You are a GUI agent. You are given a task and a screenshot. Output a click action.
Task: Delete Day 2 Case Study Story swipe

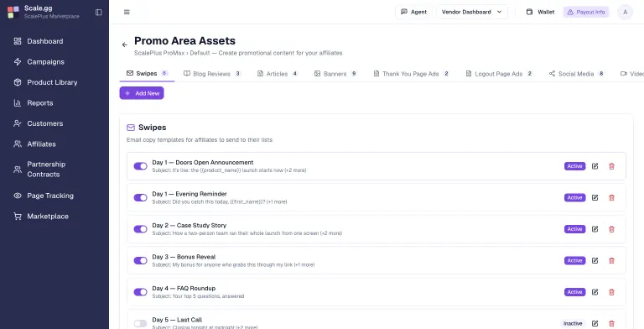point(611,229)
